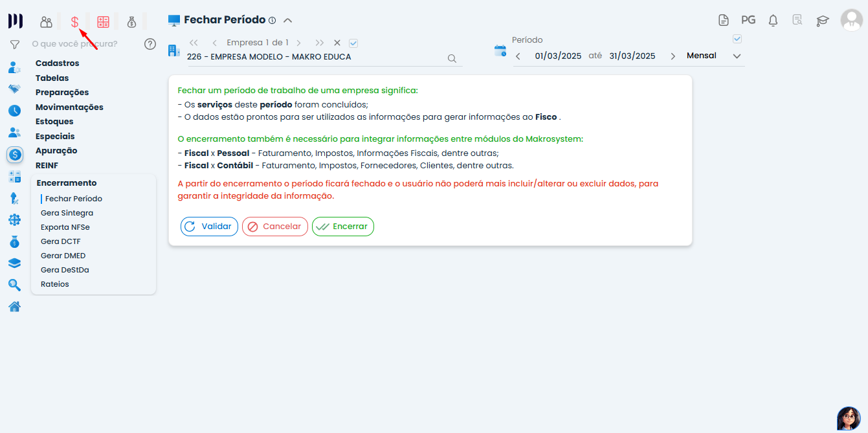Open the notifications bell

(x=773, y=21)
